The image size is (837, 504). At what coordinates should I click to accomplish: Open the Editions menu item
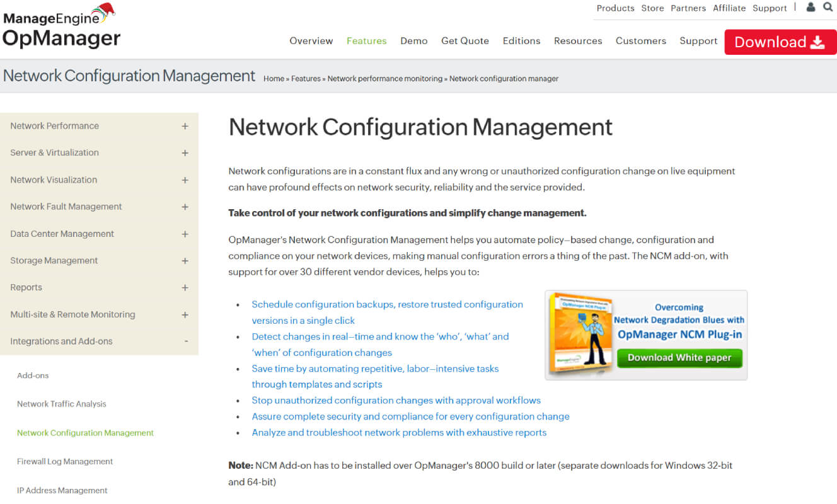pos(521,41)
